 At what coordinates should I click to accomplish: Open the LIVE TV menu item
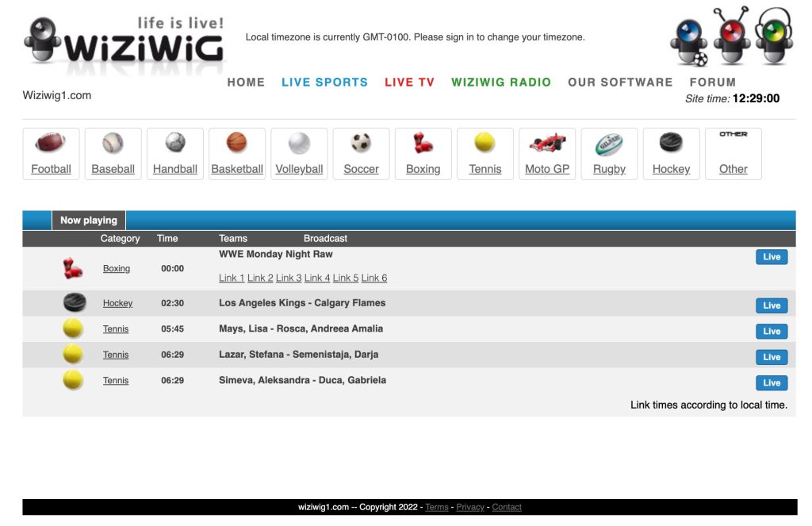[410, 83]
